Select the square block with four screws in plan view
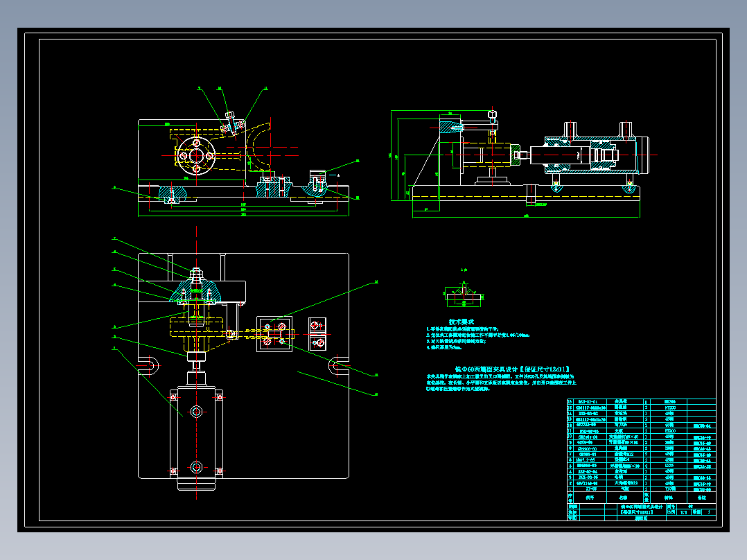 tap(274, 333)
